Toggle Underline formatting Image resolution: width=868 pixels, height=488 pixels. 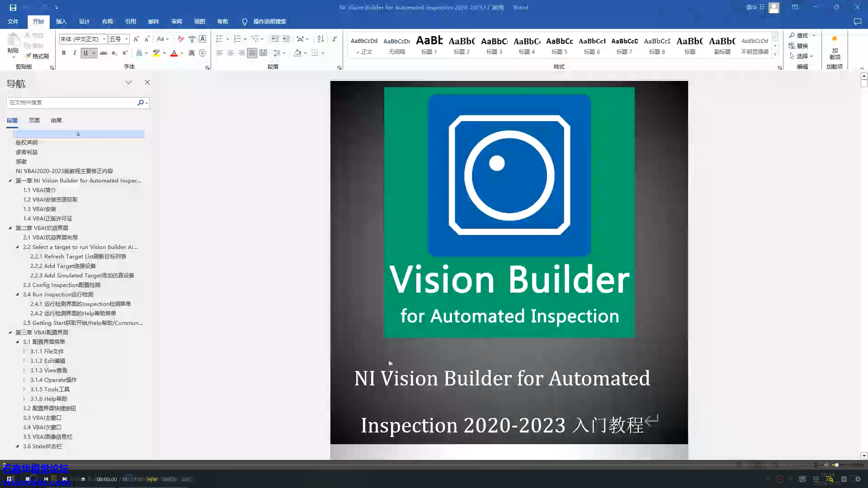coord(85,53)
